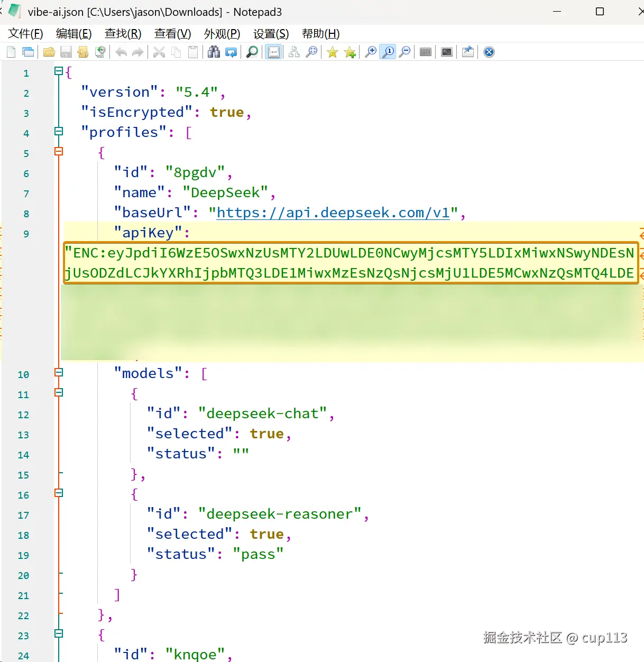Click the "baseUrl" key
This screenshot has width=644, height=662.
pos(152,213)
